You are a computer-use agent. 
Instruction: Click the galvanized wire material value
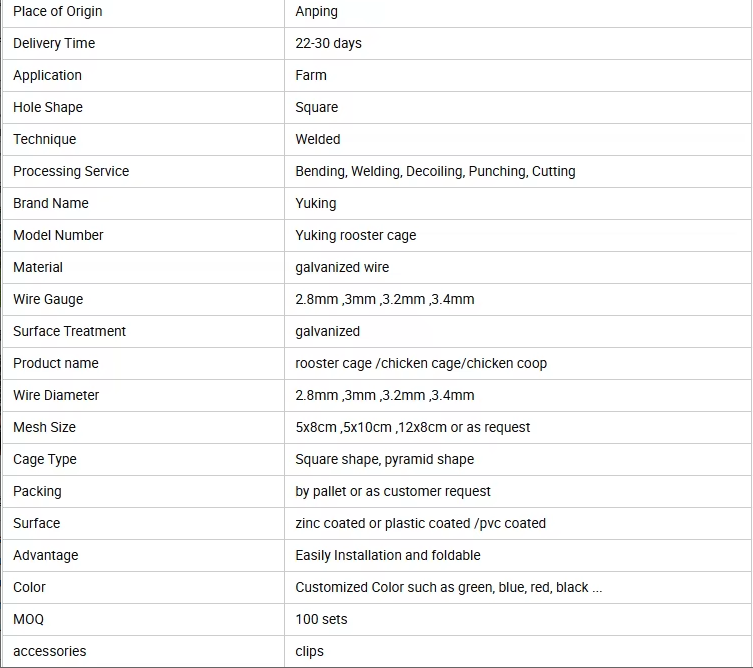(x=342, y=267)
